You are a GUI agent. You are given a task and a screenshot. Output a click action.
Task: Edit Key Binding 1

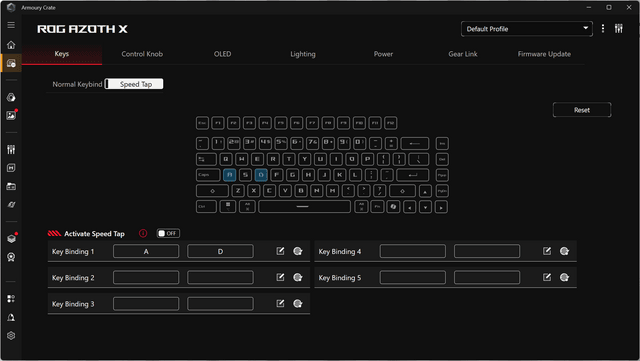click(280, 251)
